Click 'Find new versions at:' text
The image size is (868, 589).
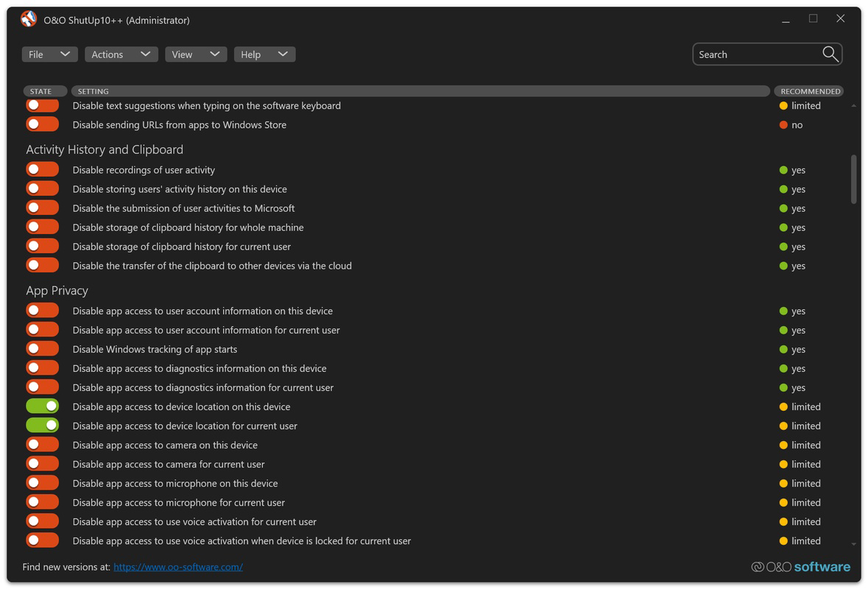click(66, 567)
